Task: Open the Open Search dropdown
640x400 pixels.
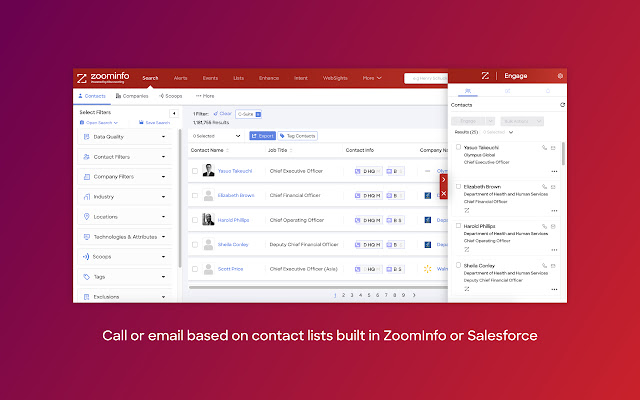Action: (x=99, y=122)
